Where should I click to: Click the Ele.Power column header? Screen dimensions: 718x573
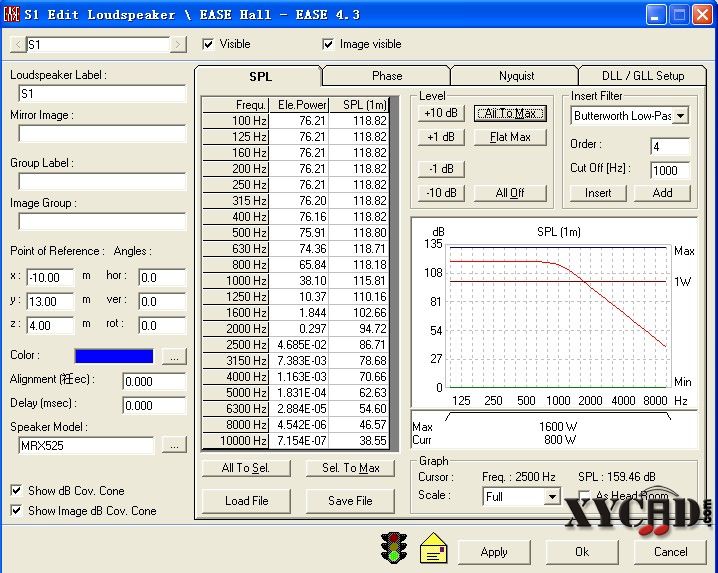click(299, 105)
